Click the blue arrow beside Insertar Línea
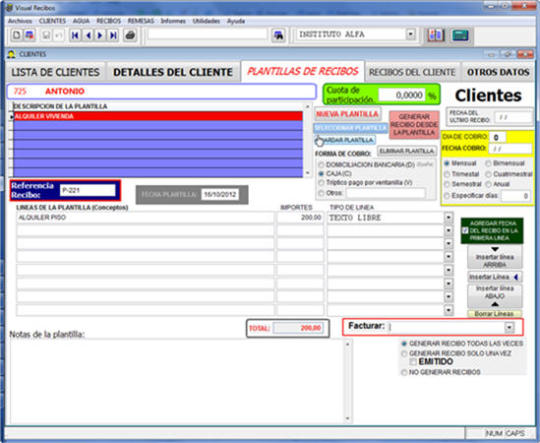The height and width of the screenshot is (443, 540). pos(516,277)
